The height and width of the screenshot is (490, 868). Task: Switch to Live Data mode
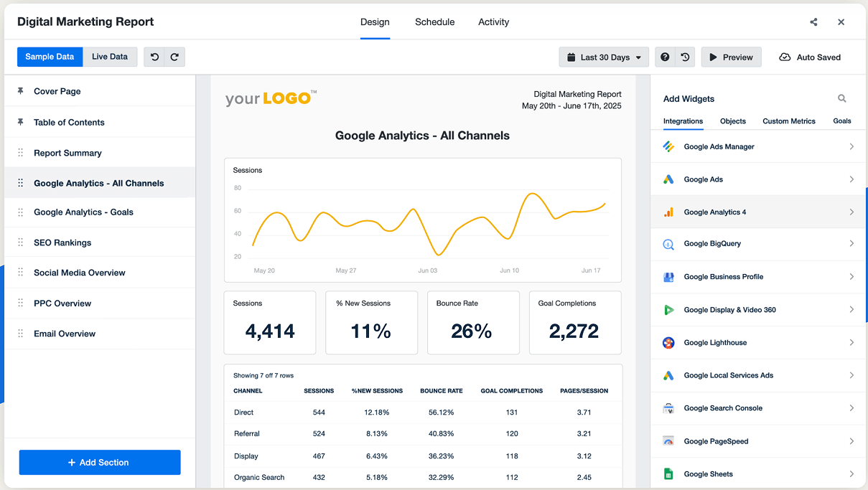pos(109,57)
